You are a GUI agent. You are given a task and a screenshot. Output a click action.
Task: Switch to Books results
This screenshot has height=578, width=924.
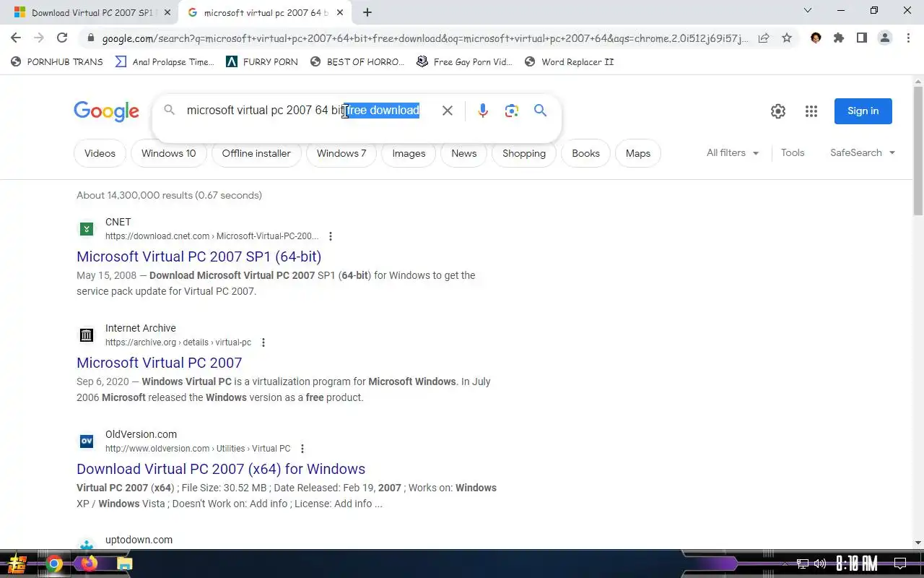click(585, 153)
